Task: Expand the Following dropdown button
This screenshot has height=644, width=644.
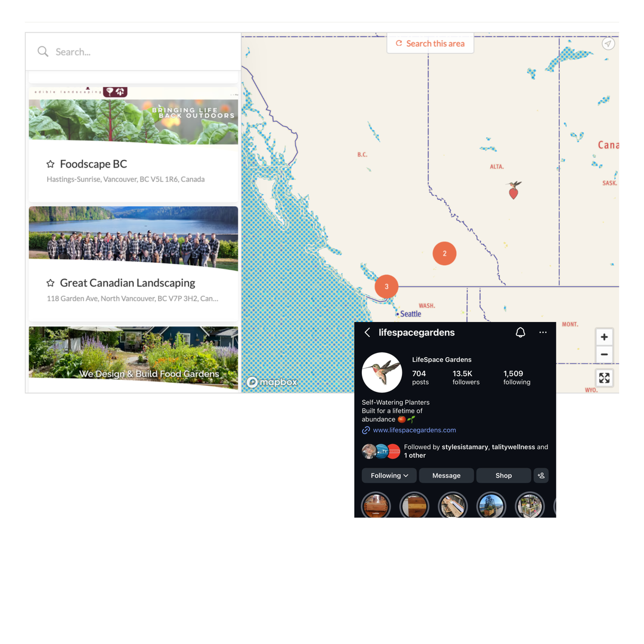Action: (x=389, y=476)
